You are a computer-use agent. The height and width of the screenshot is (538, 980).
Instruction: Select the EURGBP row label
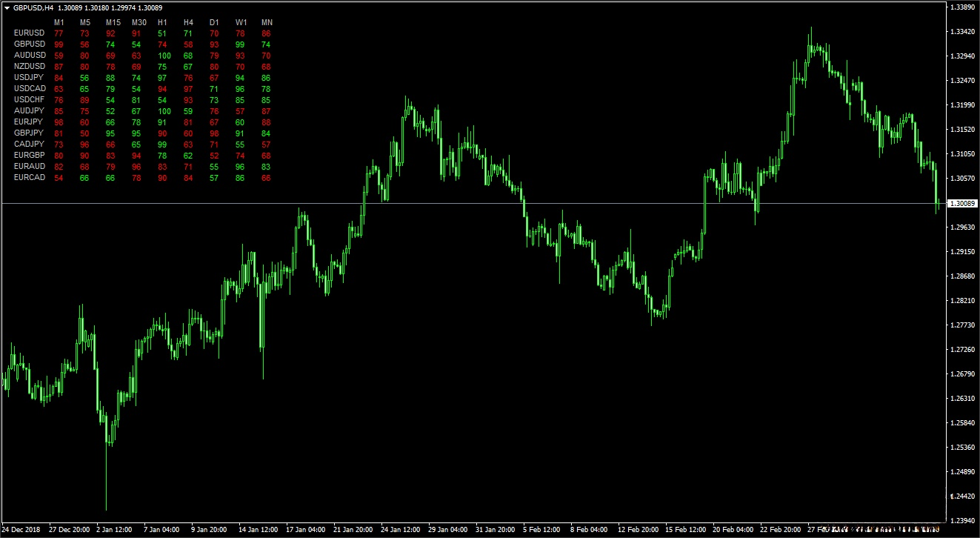[30, 155]
